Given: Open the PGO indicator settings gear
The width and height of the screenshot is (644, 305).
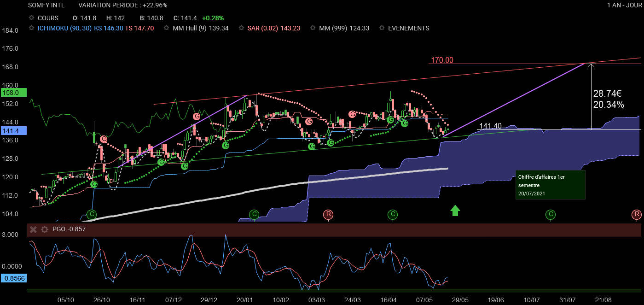Looking at the screenshot, I should [44, 229].
